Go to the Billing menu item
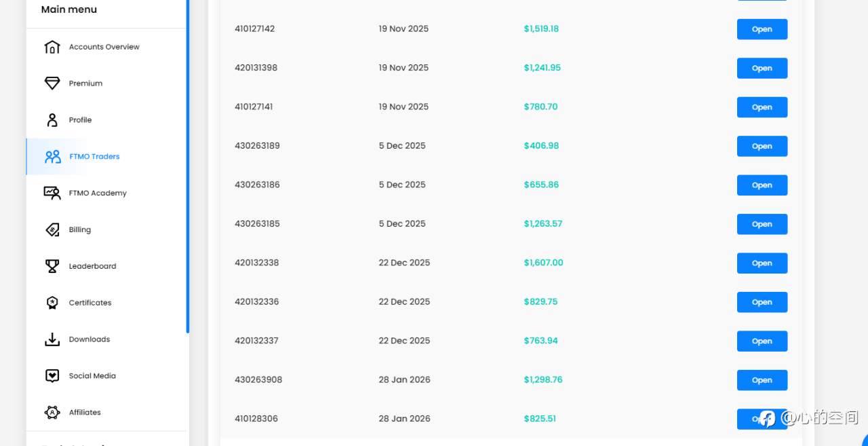The width and height of the screenshot is (868, 446). (x=79, y=230)
